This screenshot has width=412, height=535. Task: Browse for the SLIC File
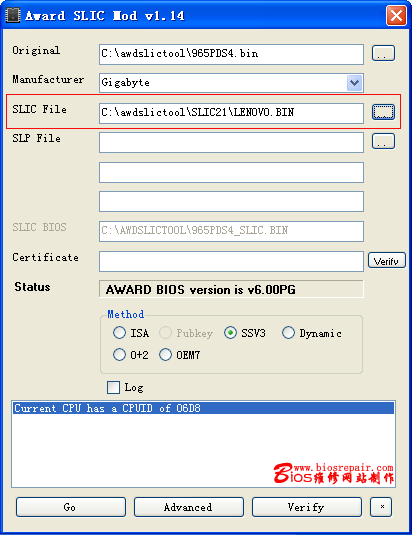[383, 112]
